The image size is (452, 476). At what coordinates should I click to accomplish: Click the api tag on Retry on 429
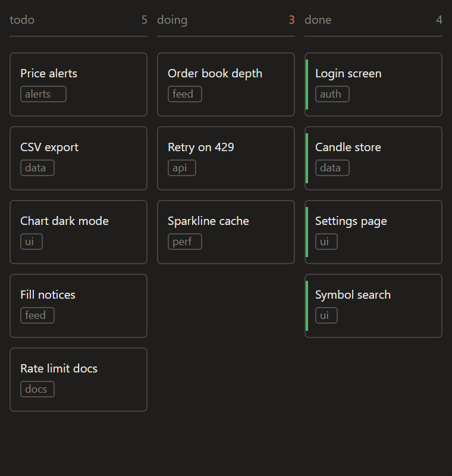pos(182,168)
